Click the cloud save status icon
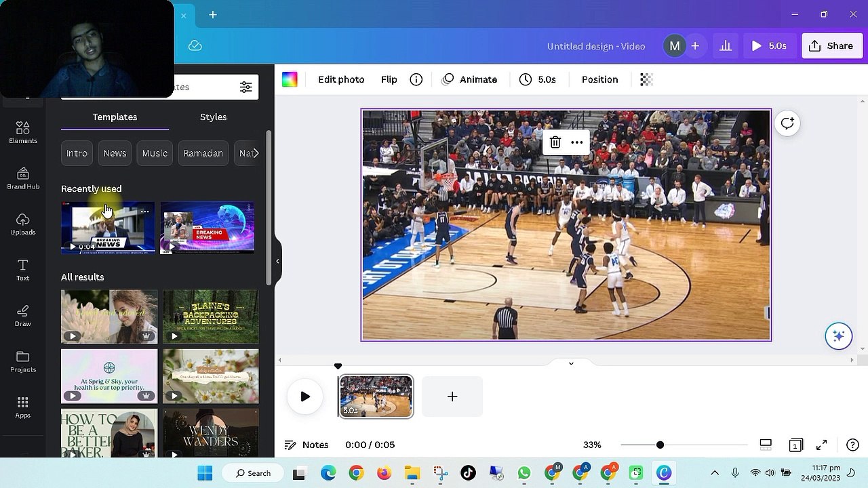 pos(195,45)
